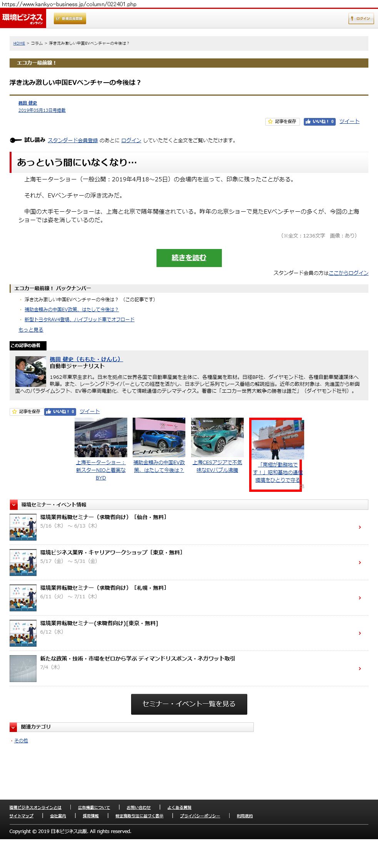Open 環境業界転職セミナー 仙台・無料 event
This screenshot has height=868, width=378.
[103, 517]
